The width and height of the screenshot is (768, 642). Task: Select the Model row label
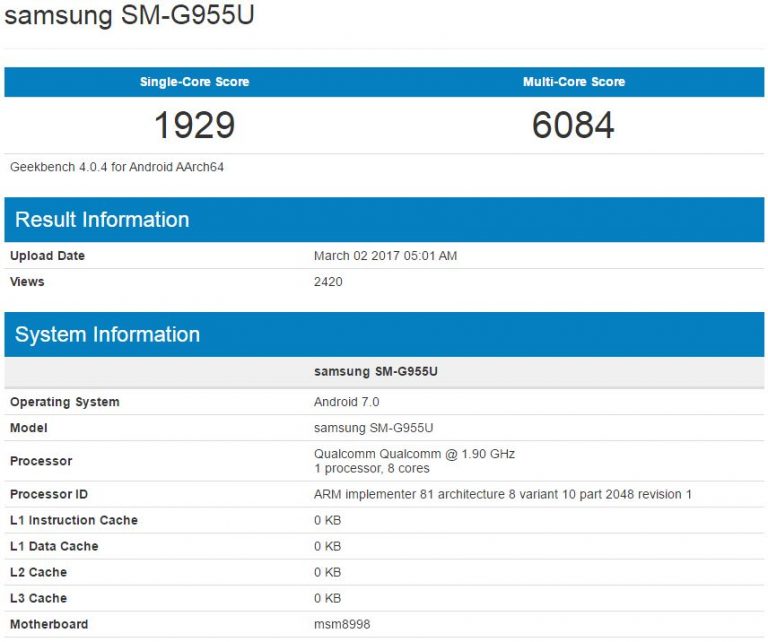pyautogui.click(x=28, y=428)
